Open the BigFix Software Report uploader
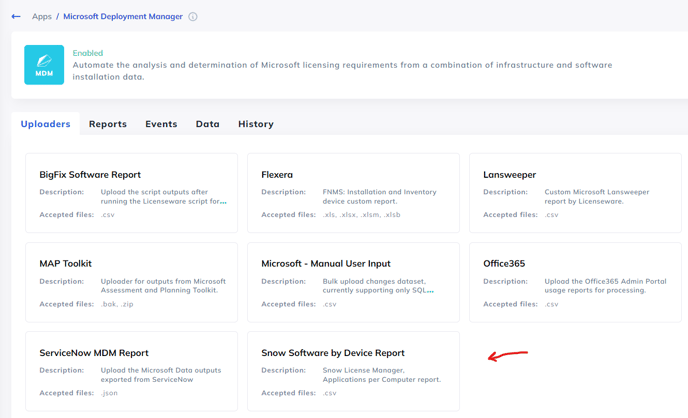 click(132, 193)
